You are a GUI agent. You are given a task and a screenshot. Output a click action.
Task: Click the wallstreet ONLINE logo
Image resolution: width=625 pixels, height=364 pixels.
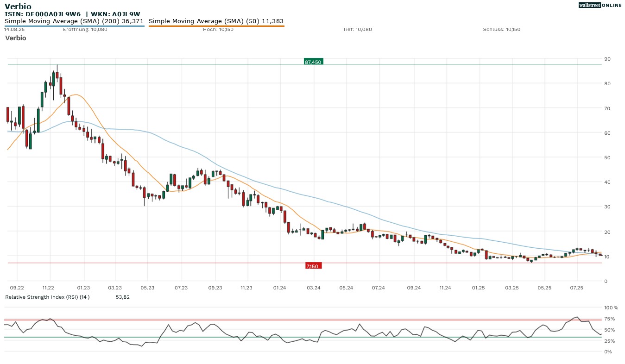pos(600,5)
